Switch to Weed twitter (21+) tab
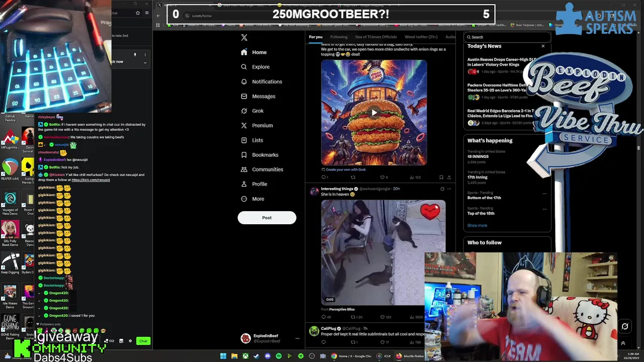644x362 pixels. 421,37
